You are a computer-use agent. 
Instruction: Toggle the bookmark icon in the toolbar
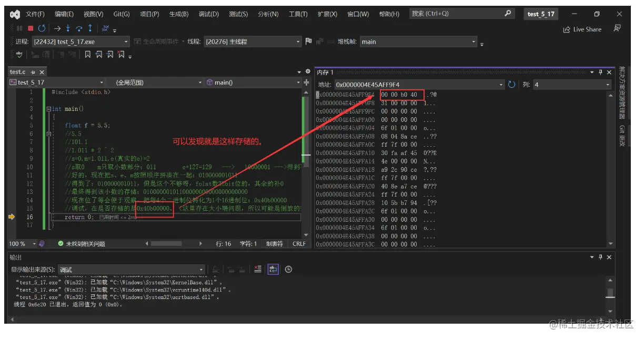[88, 54]
